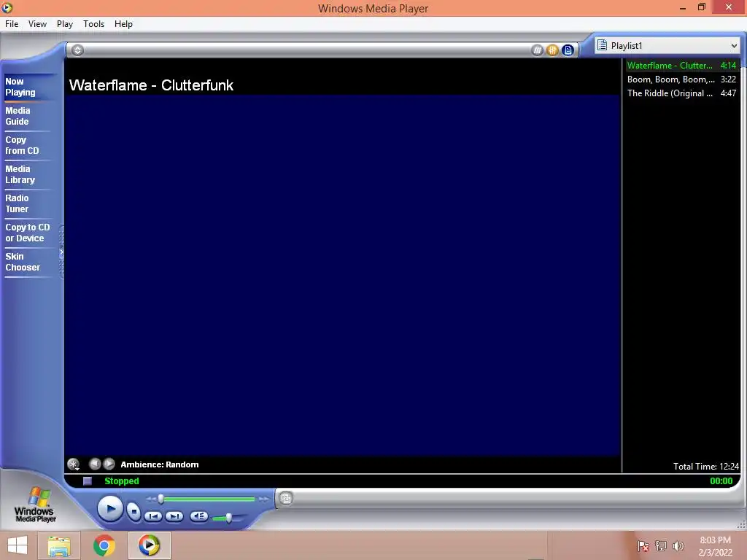Open the Windows Start button
Viewport: 747px width, 560px height.
(x=18, y=545)
